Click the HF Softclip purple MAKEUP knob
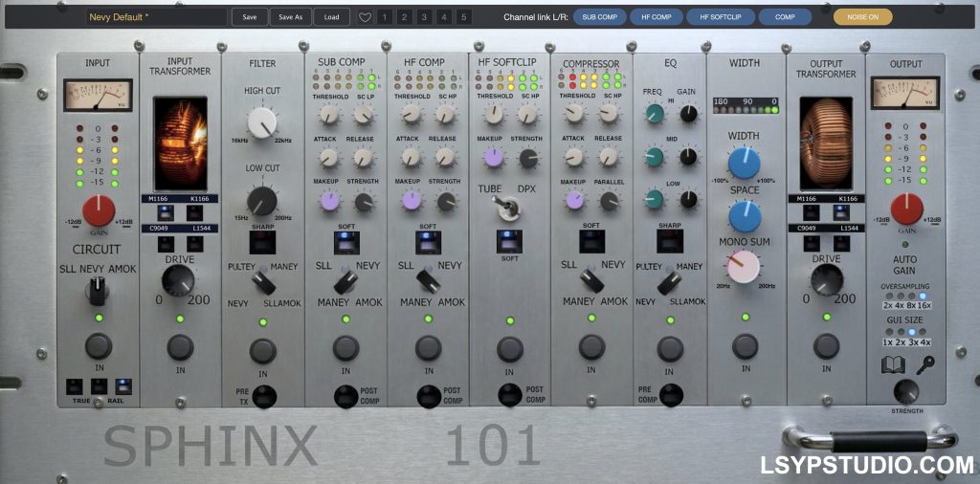This screenshot has height=484, width=980. tap(493, 157)
